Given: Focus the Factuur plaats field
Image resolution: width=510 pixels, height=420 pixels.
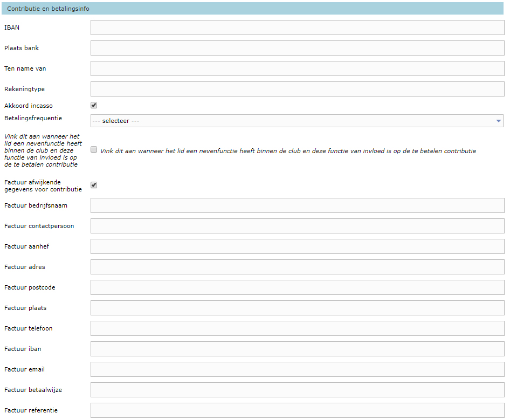Looking at the screenshot, I should [x=297, y=308].
